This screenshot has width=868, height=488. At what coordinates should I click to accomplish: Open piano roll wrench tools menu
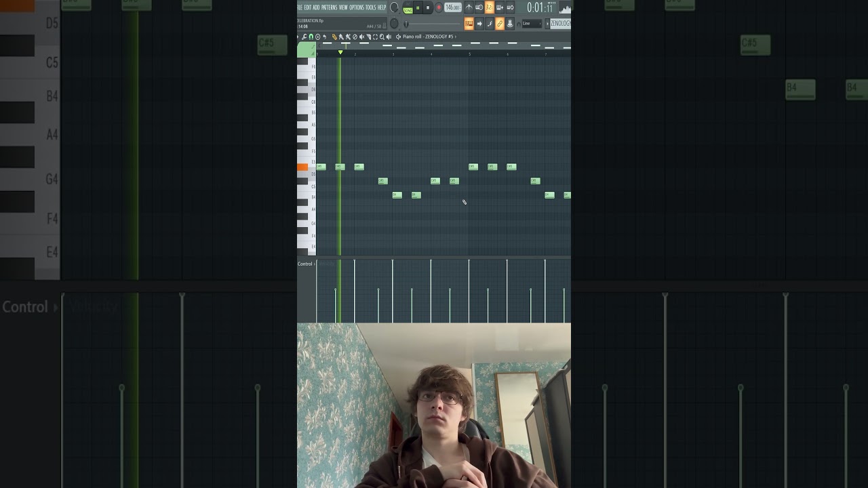(x=305, y=37)
